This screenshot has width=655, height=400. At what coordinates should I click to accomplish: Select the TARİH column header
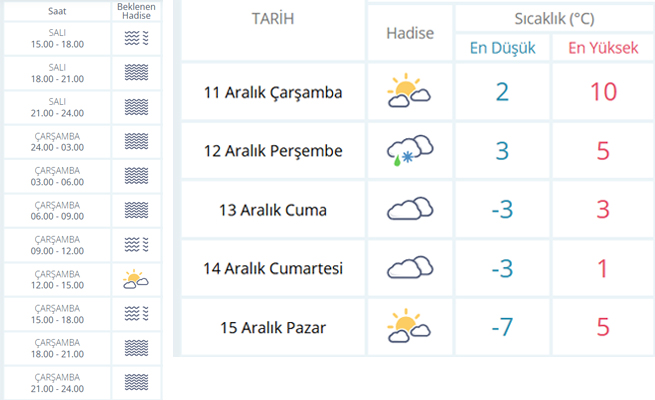tap(273, 18)
